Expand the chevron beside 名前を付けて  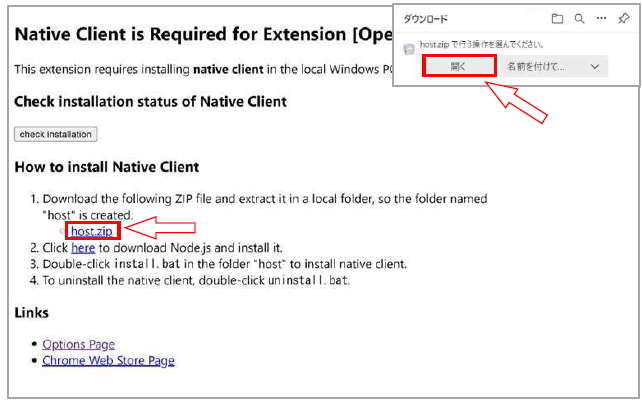596,66
